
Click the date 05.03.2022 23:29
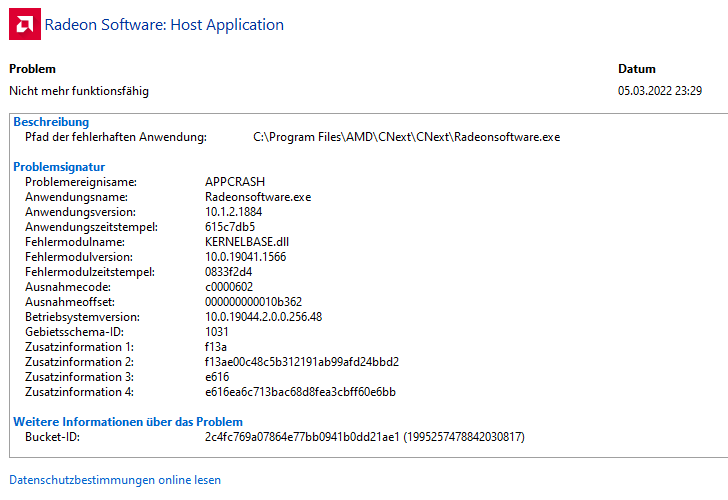[x=660, y=91]
